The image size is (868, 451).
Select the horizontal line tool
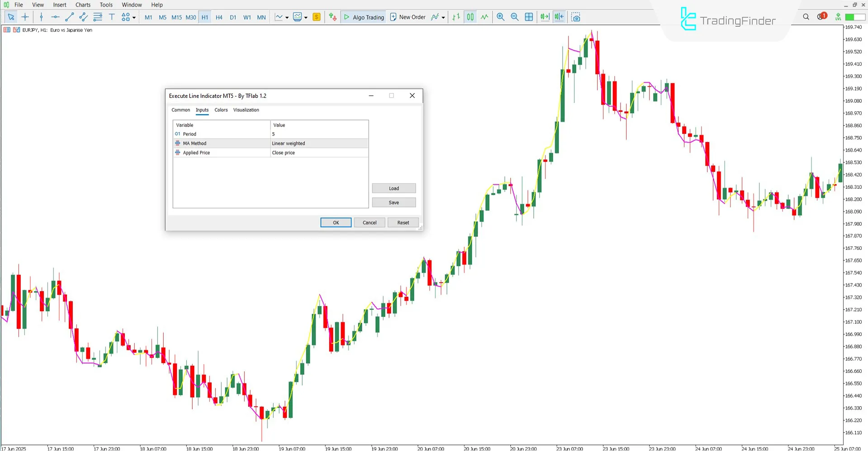coord(55,17)
